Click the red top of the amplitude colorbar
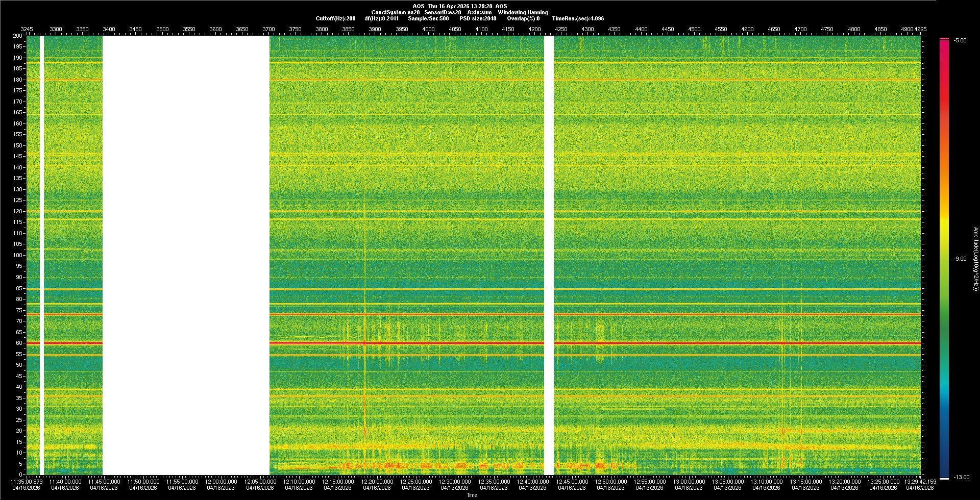 click(x=944, y=46)
